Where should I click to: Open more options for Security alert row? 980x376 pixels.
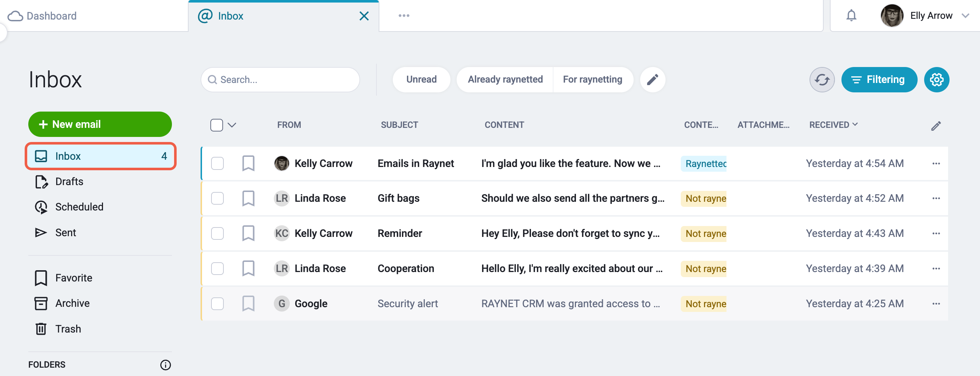click(936, 304)
